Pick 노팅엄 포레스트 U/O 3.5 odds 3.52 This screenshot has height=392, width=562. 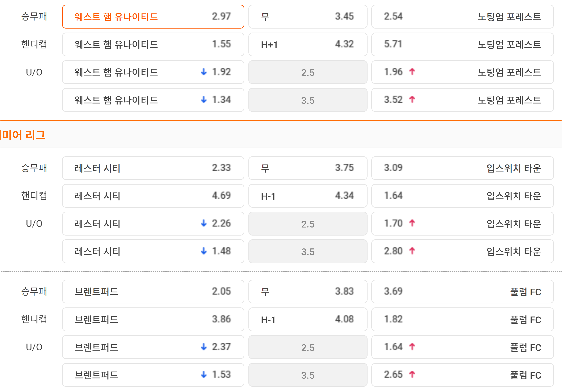[462, 100]
